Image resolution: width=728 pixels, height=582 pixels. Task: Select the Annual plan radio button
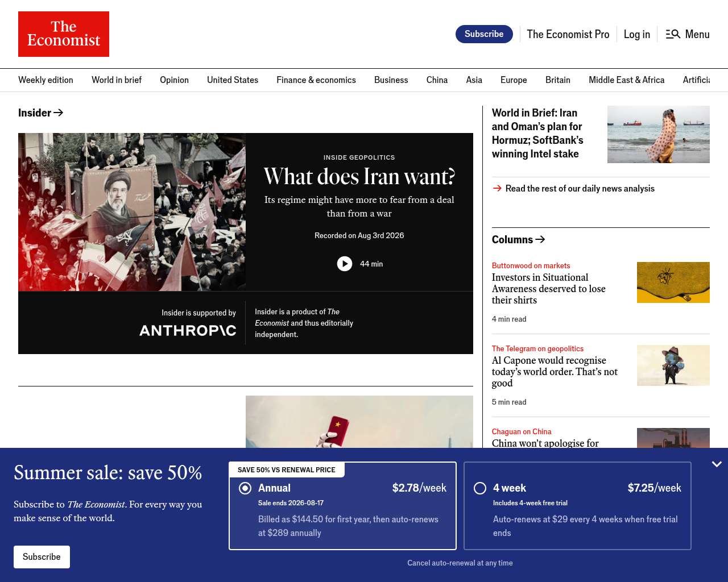point(245,488)
